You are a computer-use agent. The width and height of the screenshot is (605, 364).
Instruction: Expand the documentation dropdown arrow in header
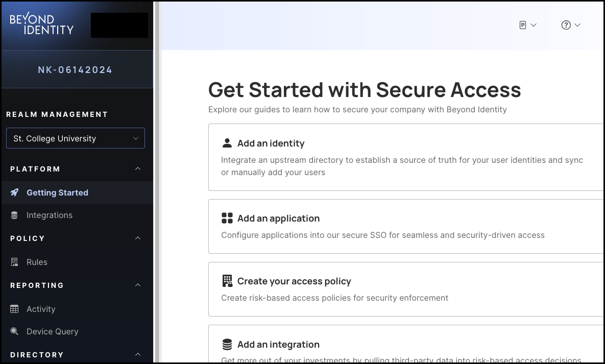(534, 25)
